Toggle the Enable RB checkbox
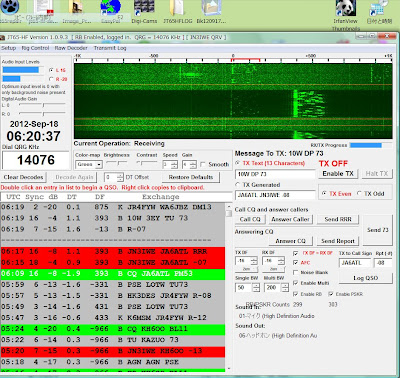Image resolution: width=400 pixels, height=378 pixels. click(x=295, y=294)
